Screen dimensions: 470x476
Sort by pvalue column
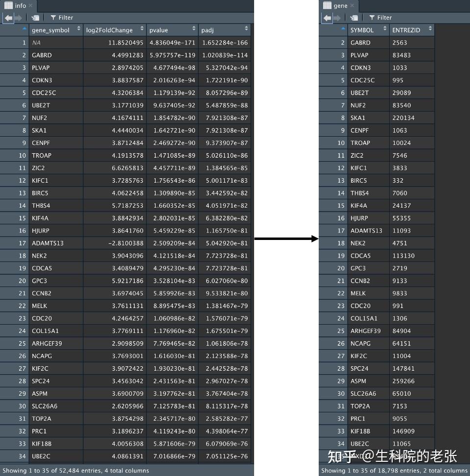[x=172, y=30]
